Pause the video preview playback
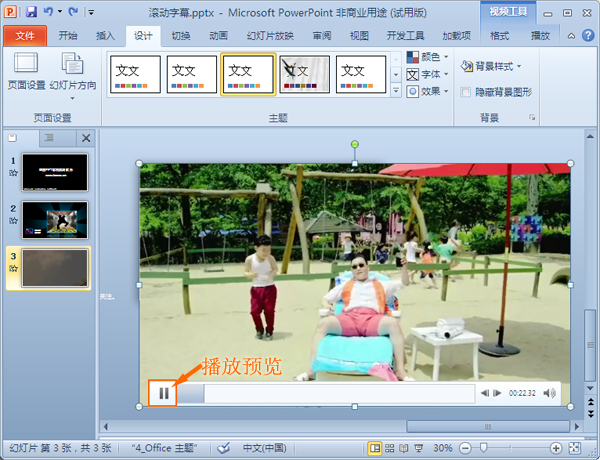 163,393
